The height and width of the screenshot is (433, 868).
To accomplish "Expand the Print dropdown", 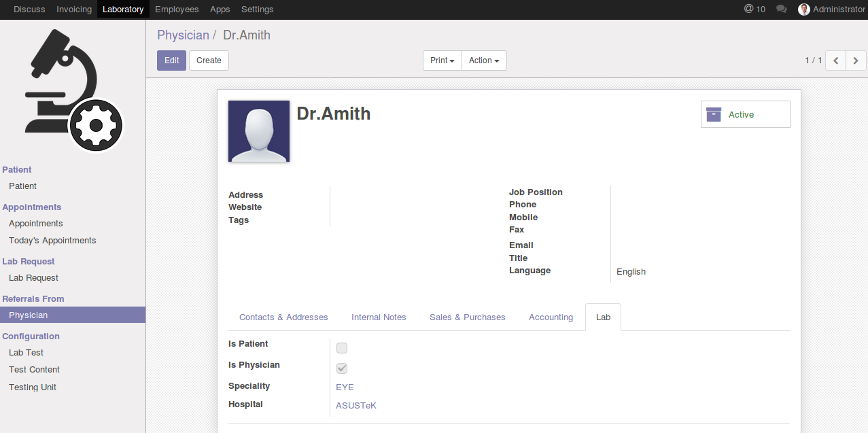I will 442,60.
